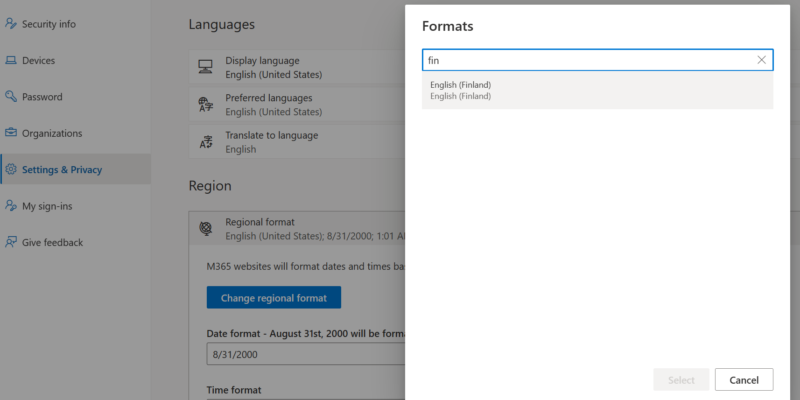Click the Devices laptop icon
The image size is (800, 400).
(x=11, y=61)
